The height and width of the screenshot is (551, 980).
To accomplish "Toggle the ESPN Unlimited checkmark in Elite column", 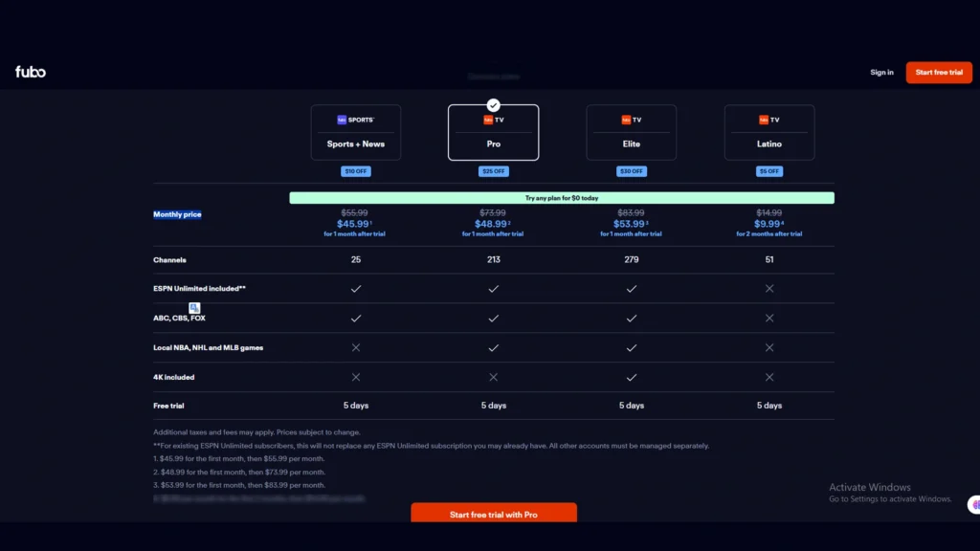I will click(x=631, y=288).
